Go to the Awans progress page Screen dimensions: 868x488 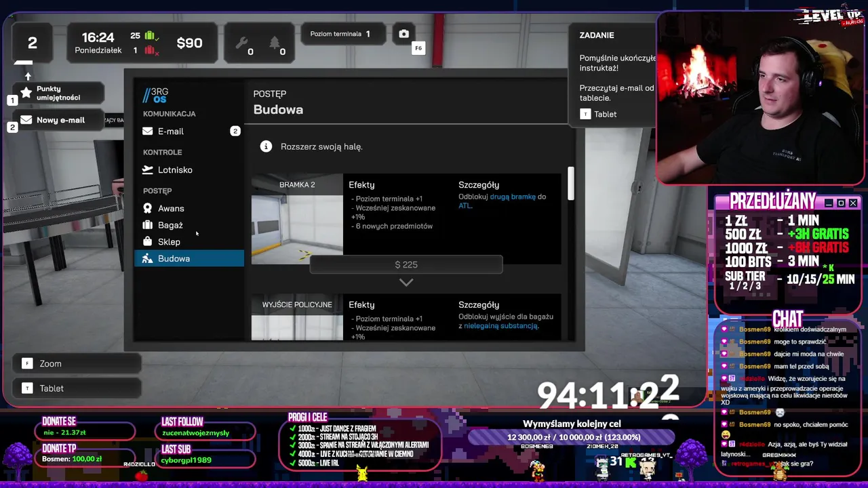(189, 208)
